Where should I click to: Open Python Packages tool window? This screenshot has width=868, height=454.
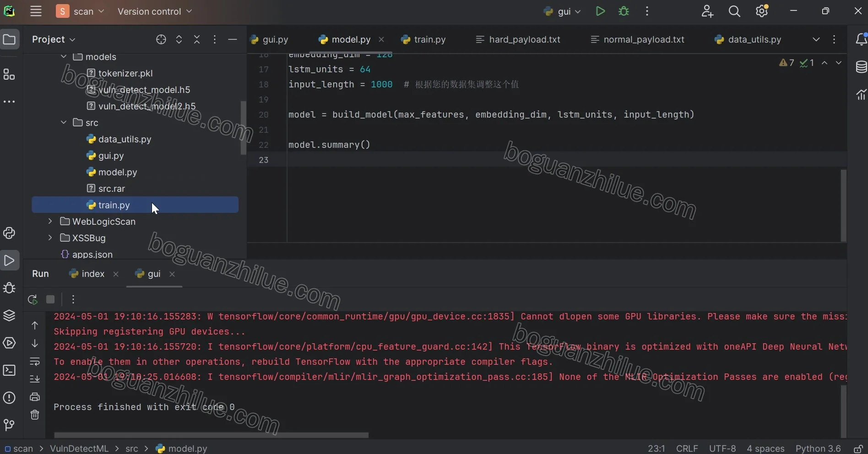pos(9,315)
